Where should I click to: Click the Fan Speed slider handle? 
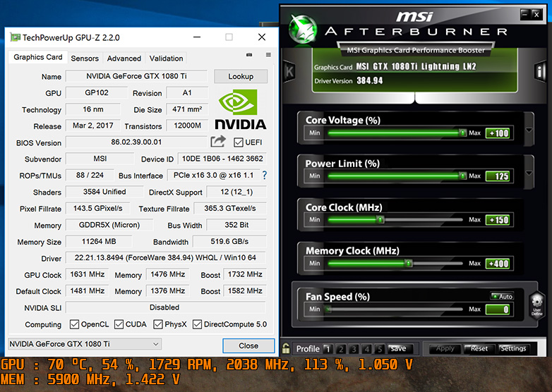[x=328, y=310]
